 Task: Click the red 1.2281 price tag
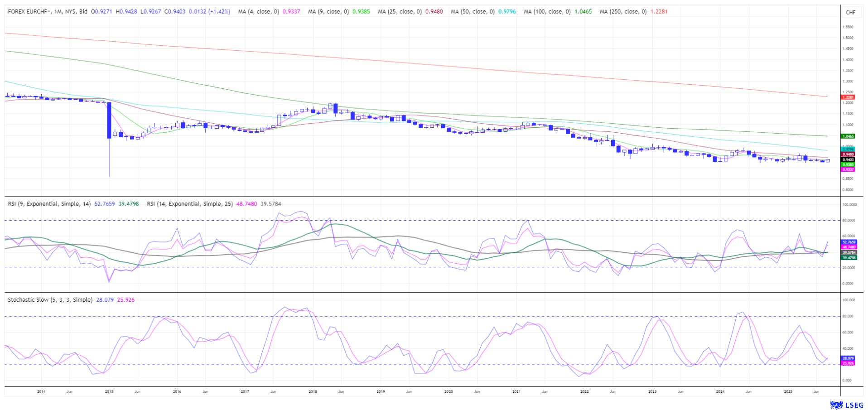(848, 97)
